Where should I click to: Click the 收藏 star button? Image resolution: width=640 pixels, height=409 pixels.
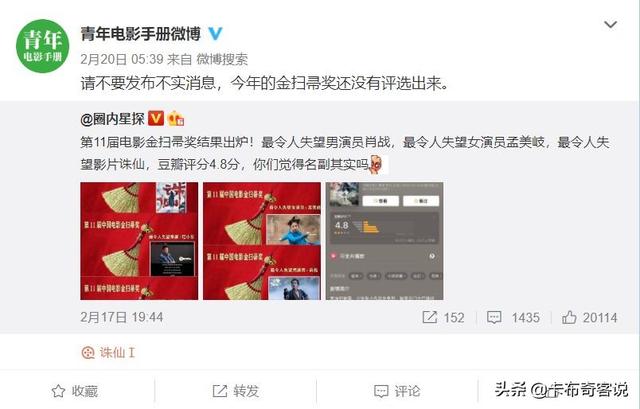75,391
